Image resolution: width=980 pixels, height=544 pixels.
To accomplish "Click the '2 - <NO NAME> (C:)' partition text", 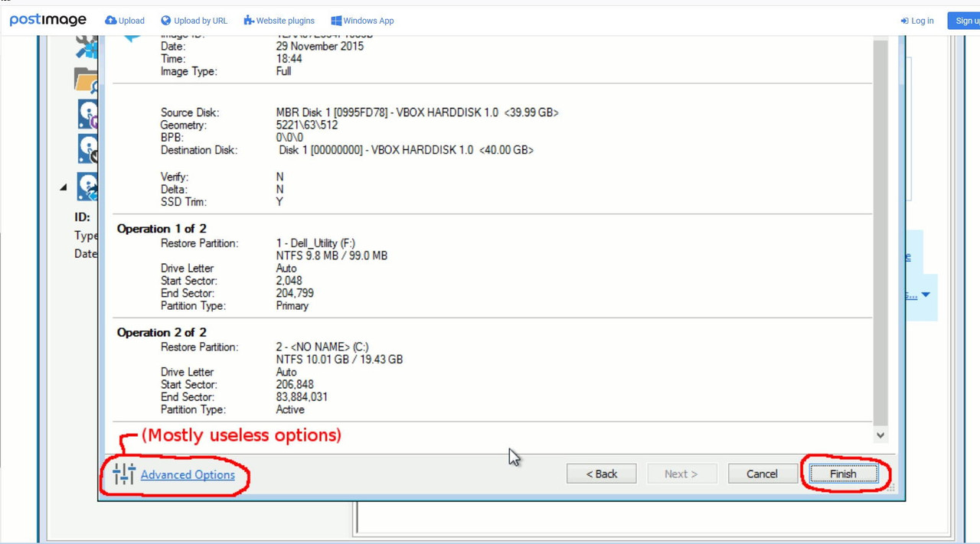I will 322,347.
